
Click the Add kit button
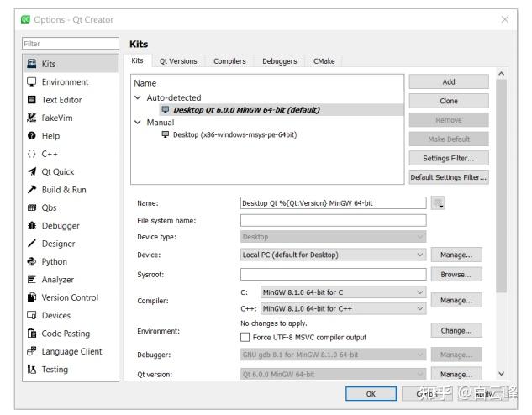448,82
